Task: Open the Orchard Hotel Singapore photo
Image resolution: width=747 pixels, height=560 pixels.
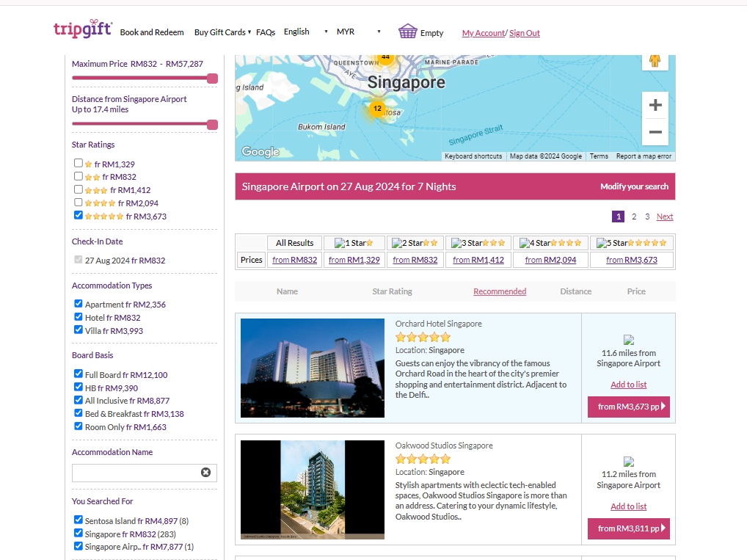Action: (x=313, y=368)
